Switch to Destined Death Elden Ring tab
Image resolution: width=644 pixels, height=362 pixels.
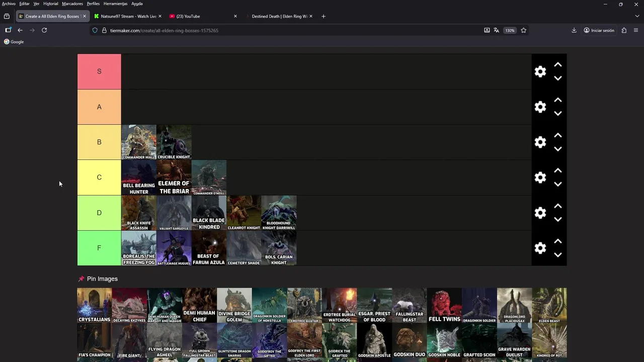point(279,16)
